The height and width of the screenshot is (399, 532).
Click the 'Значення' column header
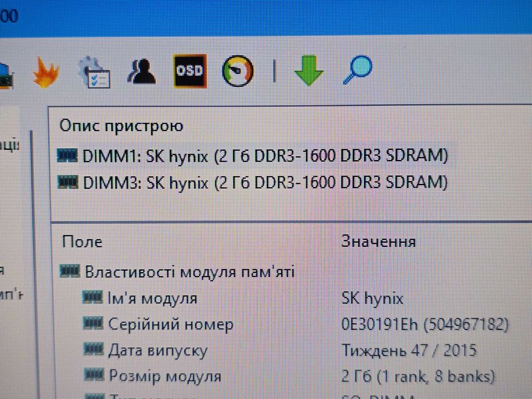click(378, 242)
